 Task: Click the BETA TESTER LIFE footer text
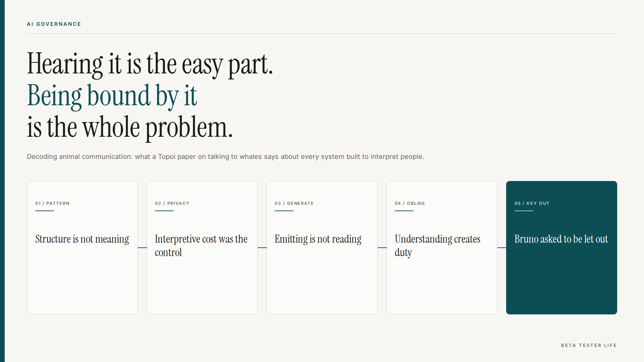[x=589, y=345]
